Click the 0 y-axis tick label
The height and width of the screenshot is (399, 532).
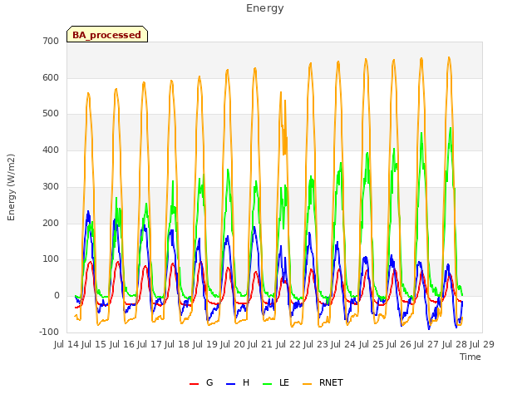click(57, 296)
